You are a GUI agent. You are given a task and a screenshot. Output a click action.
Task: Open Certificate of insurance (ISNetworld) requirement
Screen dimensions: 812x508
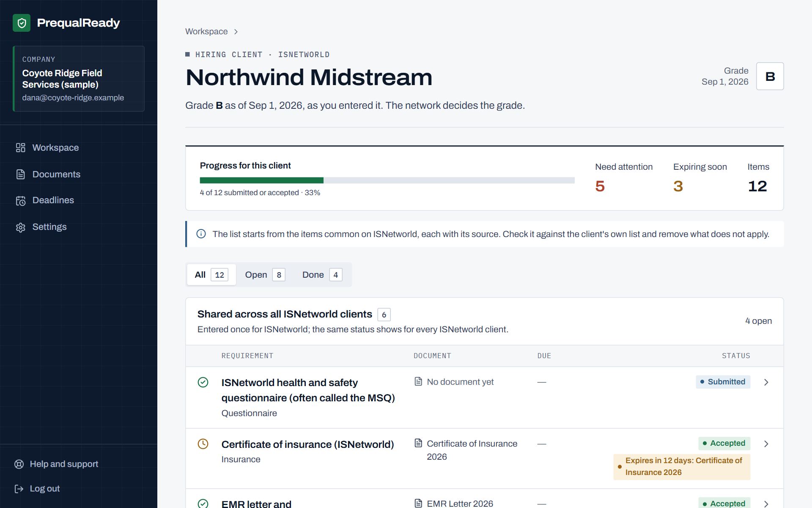[307, 444]
